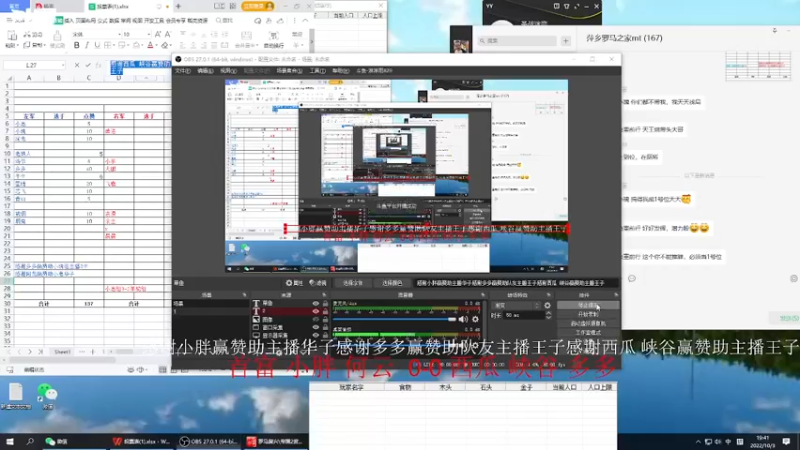Hide the 窗口采集 window capture source
The image size is (800, 450).
[x=315, y=328]
